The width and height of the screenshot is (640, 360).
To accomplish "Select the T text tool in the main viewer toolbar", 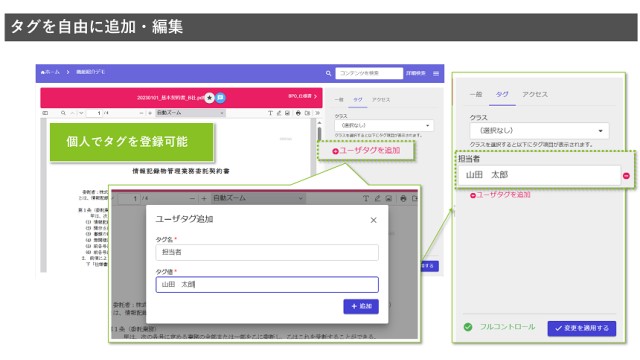I will pyautogui.click(x=270, y=113).
